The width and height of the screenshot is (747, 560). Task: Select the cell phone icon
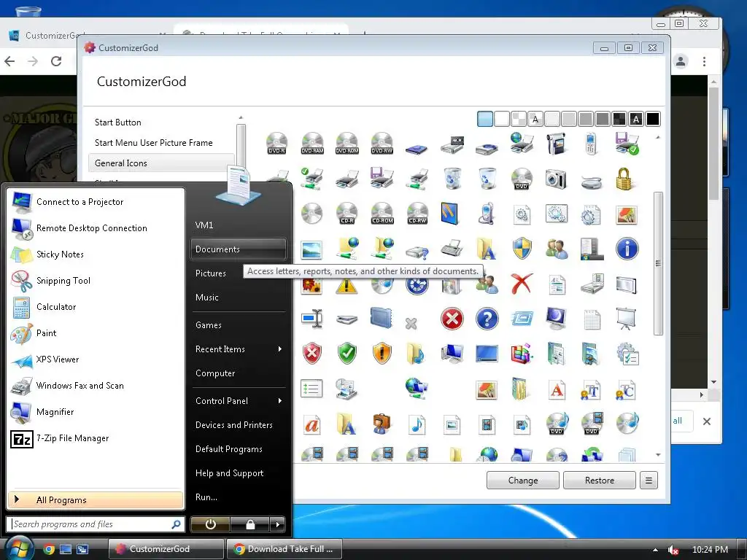click(x=591, y=144)
